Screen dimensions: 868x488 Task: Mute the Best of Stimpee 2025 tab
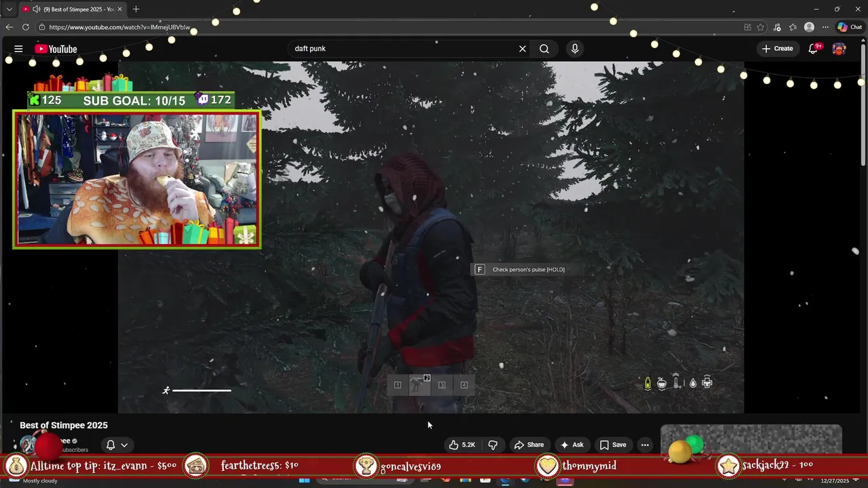36,9
